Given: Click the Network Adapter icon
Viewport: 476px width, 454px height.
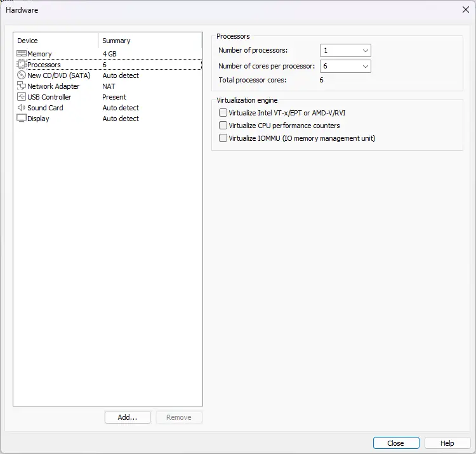Looking at the screenshot, I should pyautogui.click(x=21, y=86).
